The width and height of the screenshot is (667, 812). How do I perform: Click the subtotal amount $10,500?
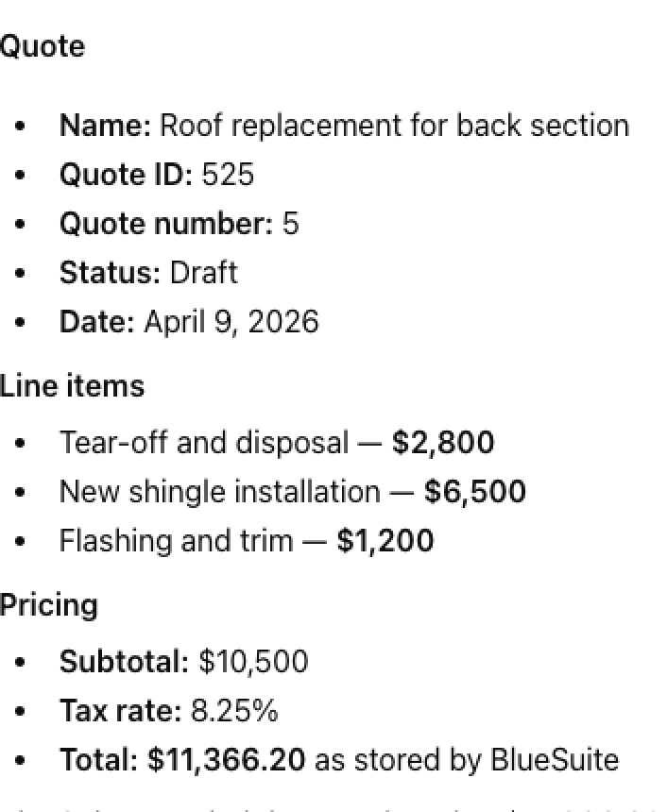(253, 662)
